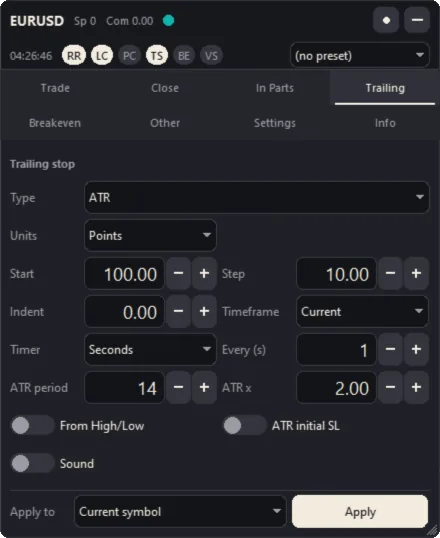440x538 pixels.
Task: Open the Timeframe dropdown showing Current
Action: [362, 312]
